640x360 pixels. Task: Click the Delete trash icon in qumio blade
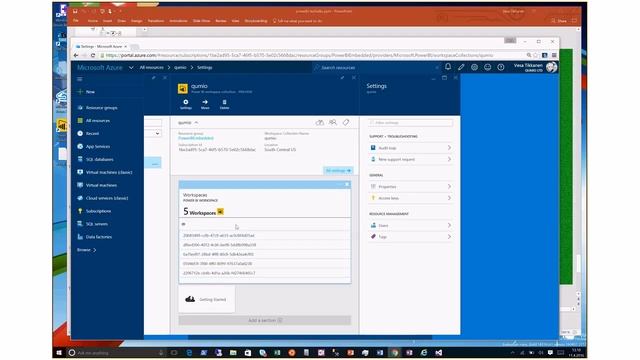click(224, 104)
